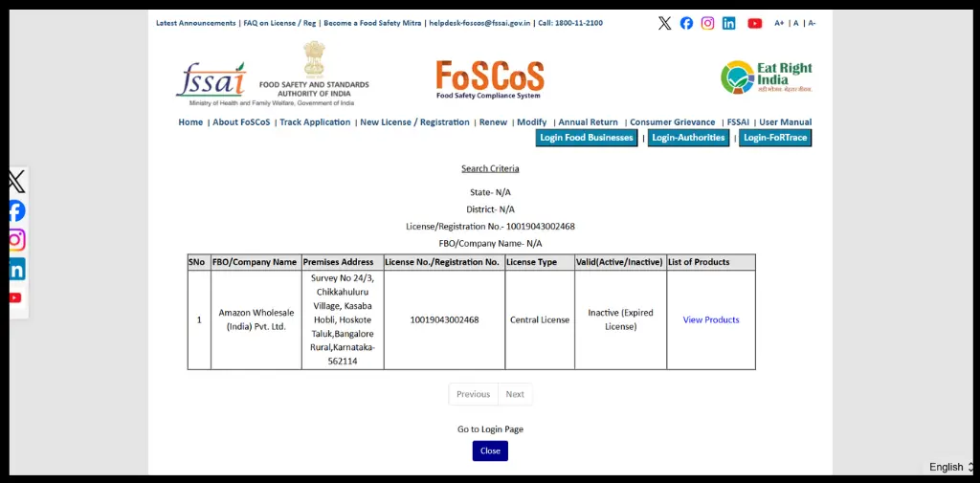980x483 pixels.
Task: Click the X icon in left floating sidebar
Action: (x=16, y=181)
